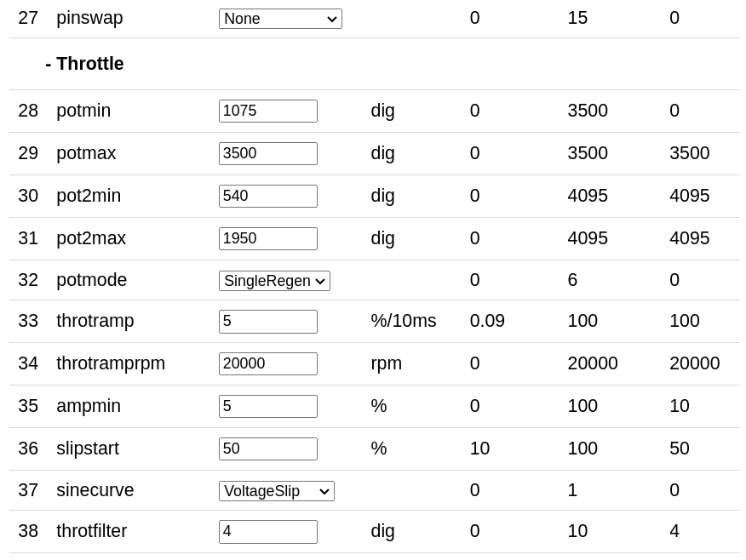Click the pot2min value field
Viewport: 746px width, 560px height.
pos(267,197)
